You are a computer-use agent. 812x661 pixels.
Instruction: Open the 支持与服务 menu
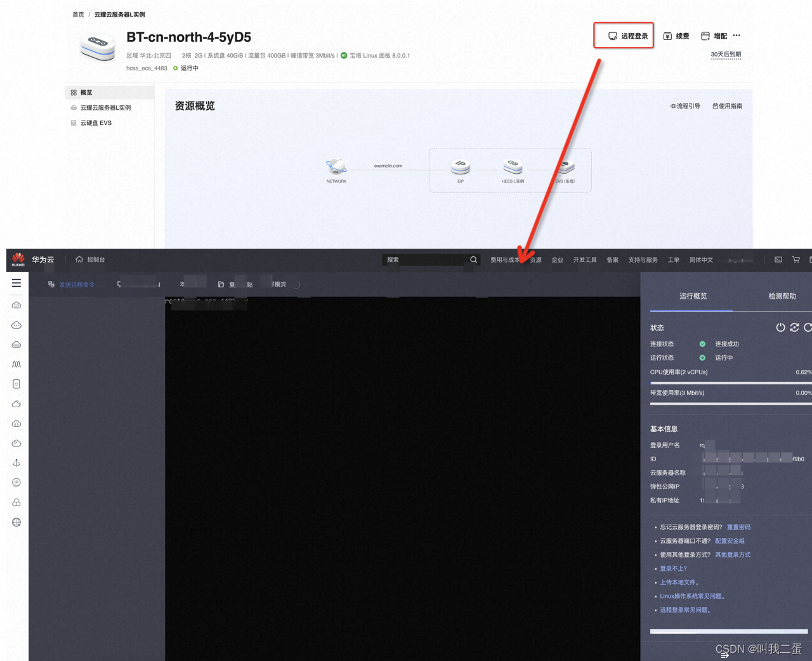[643, 260]
